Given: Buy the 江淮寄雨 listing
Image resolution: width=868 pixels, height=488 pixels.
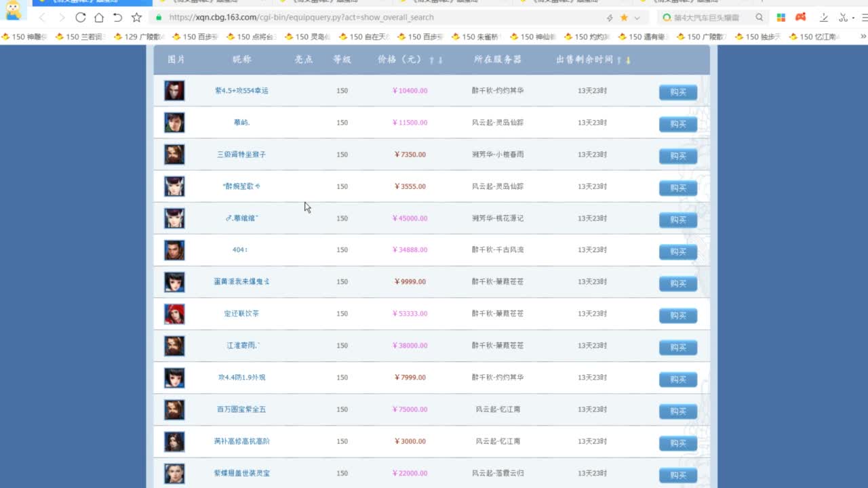Looking at the screenshot, I should pos(678,347).
